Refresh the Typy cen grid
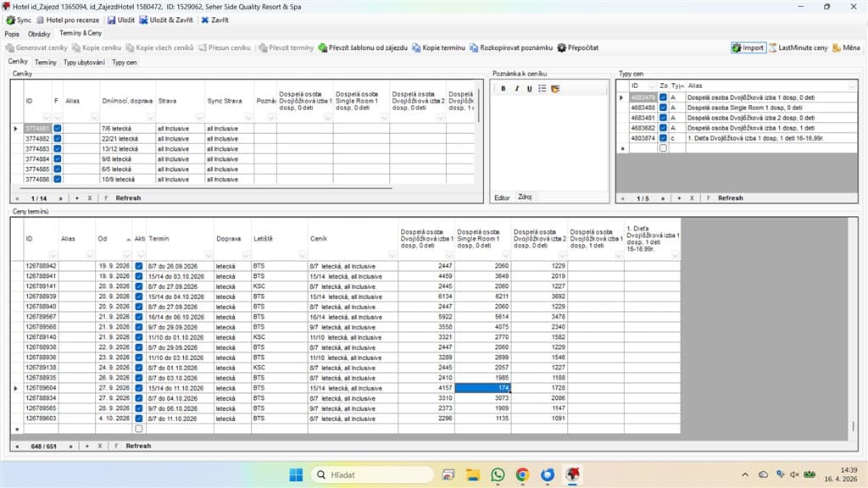Image resolution: width=868 pixels, height=488 pixels. click(x=731, y=198)
